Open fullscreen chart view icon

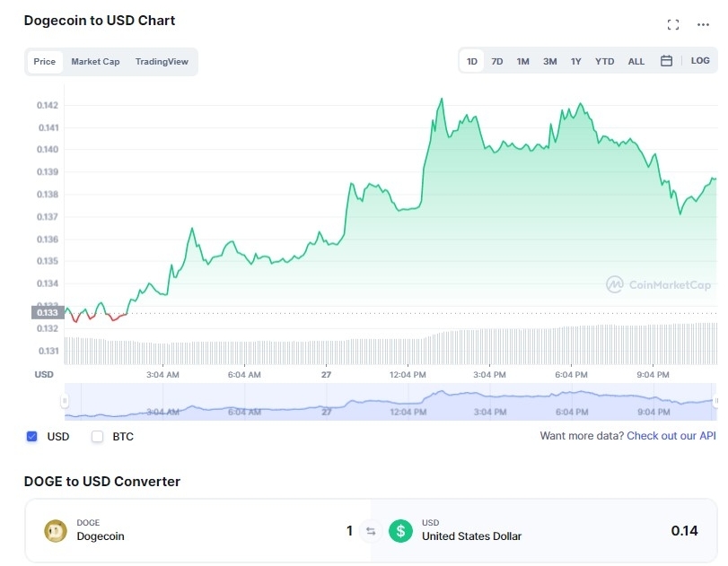[x=673, y=24]
